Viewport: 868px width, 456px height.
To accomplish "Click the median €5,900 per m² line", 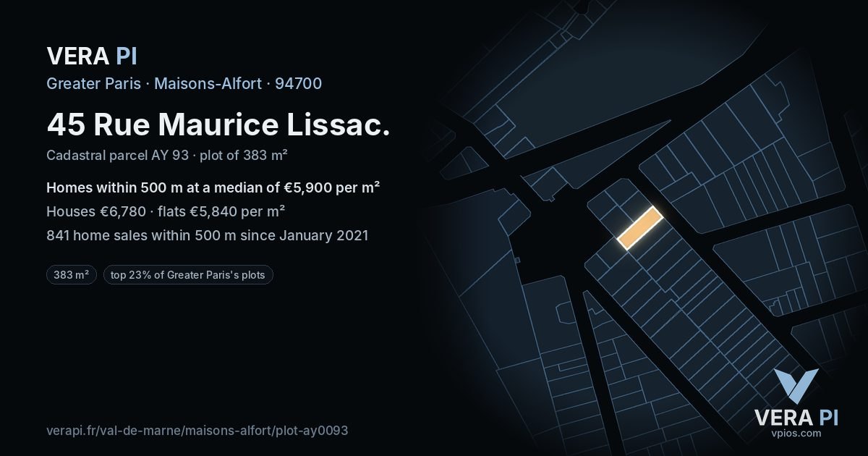I will coord(213,187).
